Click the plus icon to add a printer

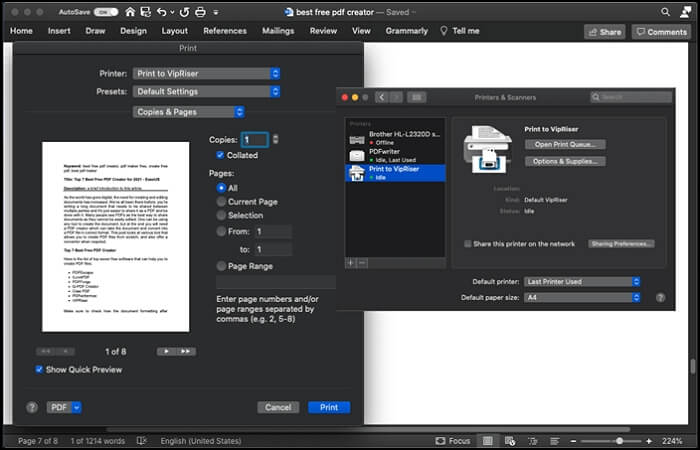[350, 262]
